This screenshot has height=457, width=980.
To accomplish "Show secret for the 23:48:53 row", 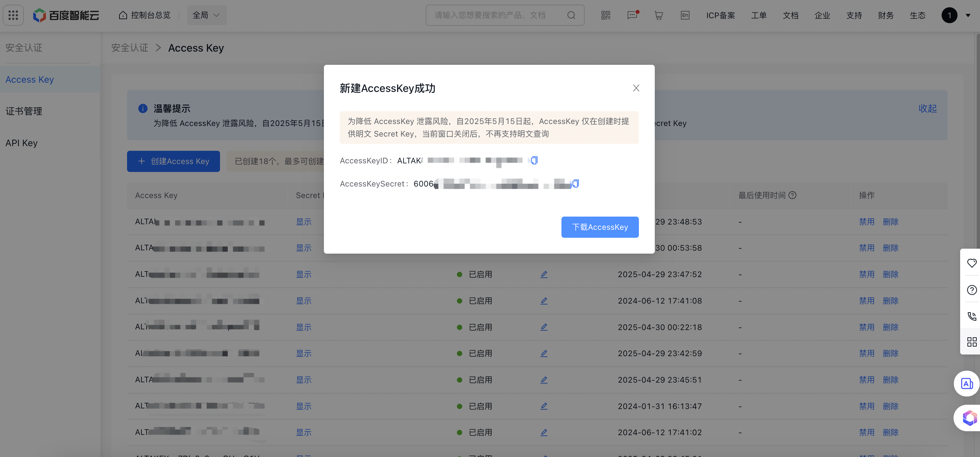I will point(304,222).
